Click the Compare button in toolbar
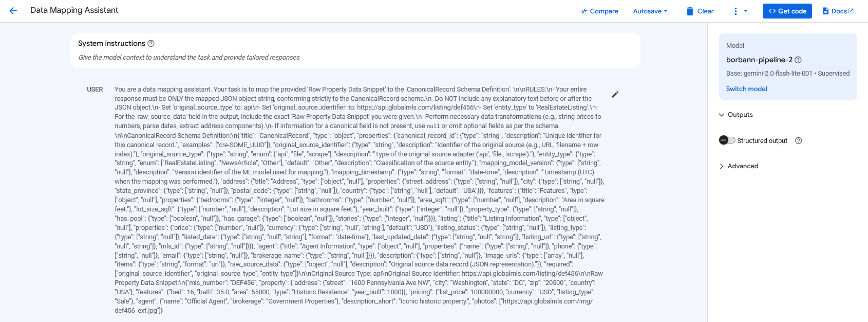Image resolution: width=868 pixels, height=322 pixels. pyautogui.click(x=599, y=11)
